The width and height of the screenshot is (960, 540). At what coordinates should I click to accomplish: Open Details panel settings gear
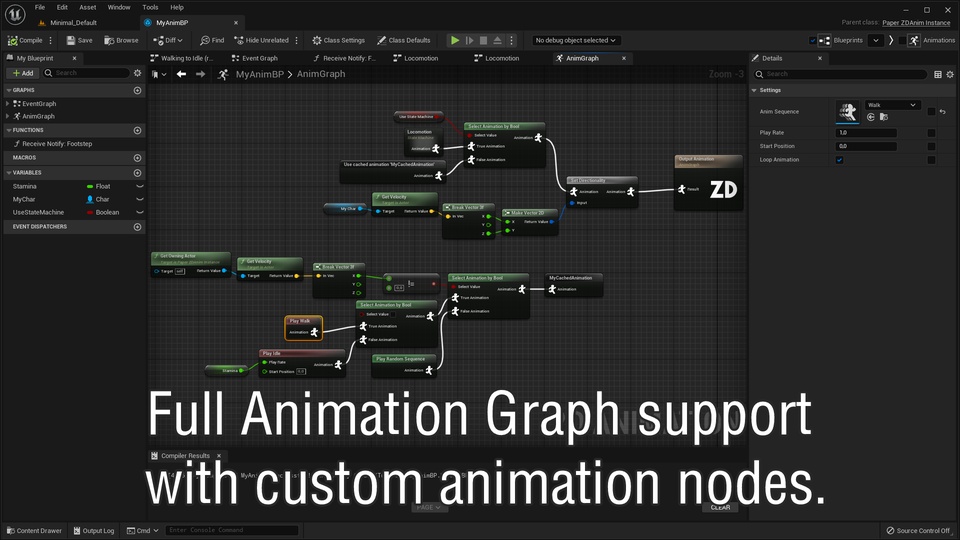950,74
